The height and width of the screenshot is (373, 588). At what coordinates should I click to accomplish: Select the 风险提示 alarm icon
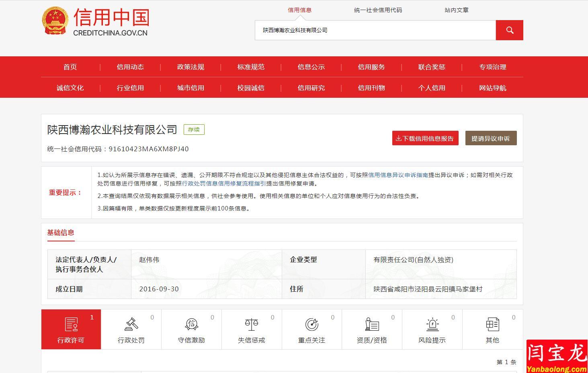(x=432, y=324)
